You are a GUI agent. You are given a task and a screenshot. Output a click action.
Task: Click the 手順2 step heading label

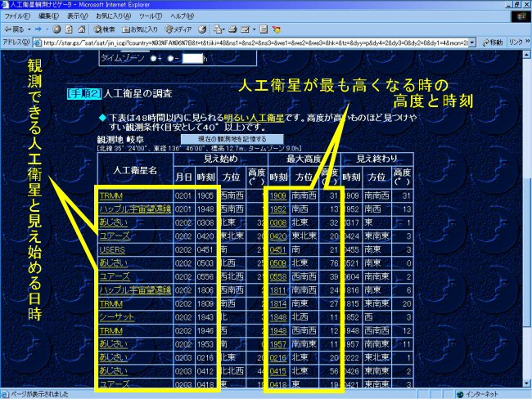pyautogui.click(x=84, y=93)
